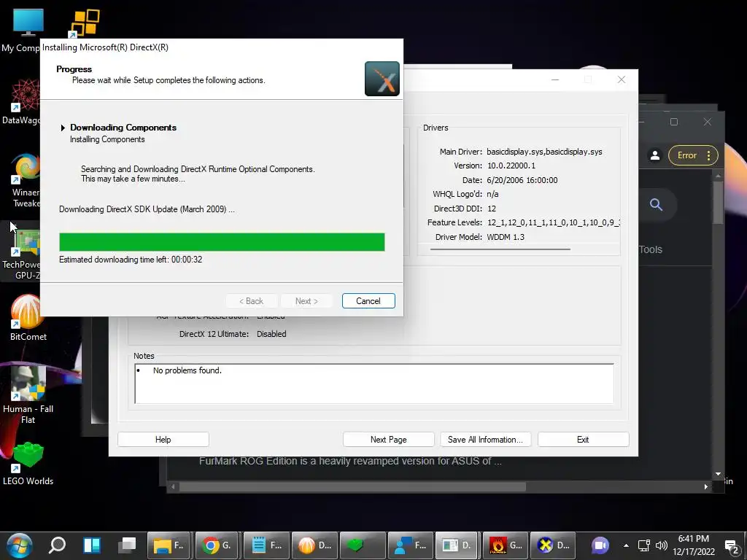Click the Downloading Components step label
Screen dimensions: 747x560
pos(123,128)
